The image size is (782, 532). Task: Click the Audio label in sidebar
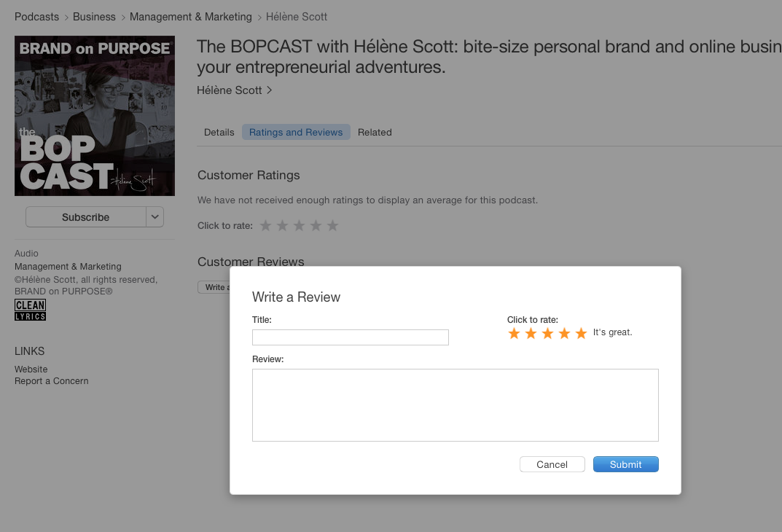tap(26, 254)
